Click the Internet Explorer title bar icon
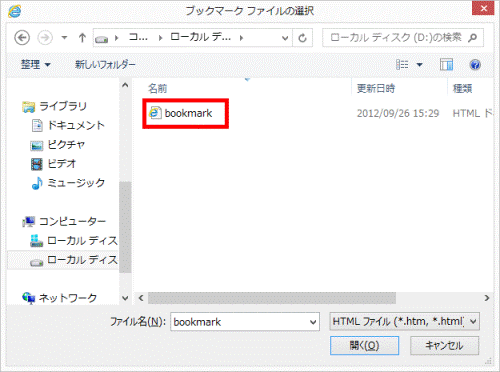Viewport: 500px width, 372px height. (15, 11)
